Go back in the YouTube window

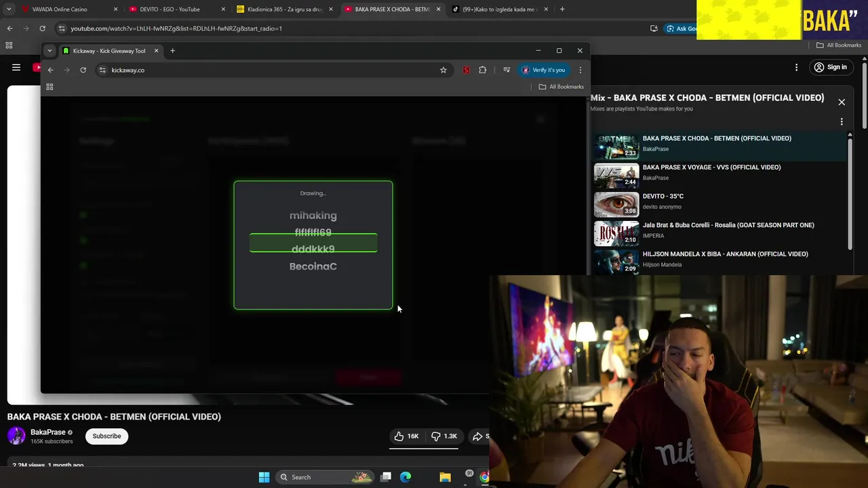[x=9, y=28]
